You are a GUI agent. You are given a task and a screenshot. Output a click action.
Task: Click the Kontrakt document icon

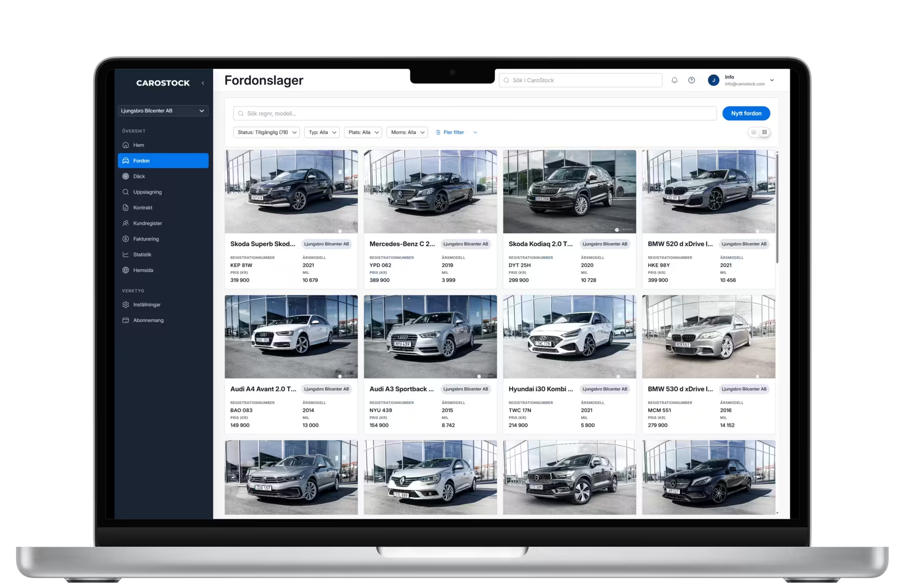click(126, 208)
